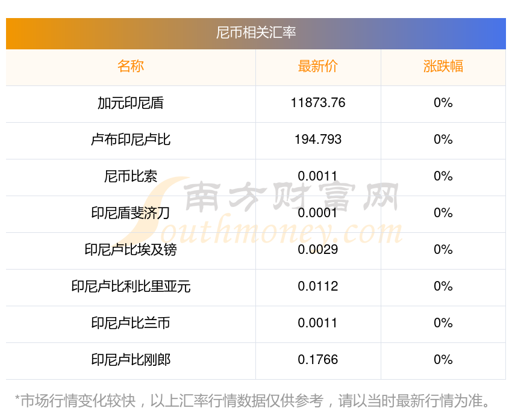Select the 涨跌幅 column header
The height and width of the screenshot is (420, 512).
[443, 66]
